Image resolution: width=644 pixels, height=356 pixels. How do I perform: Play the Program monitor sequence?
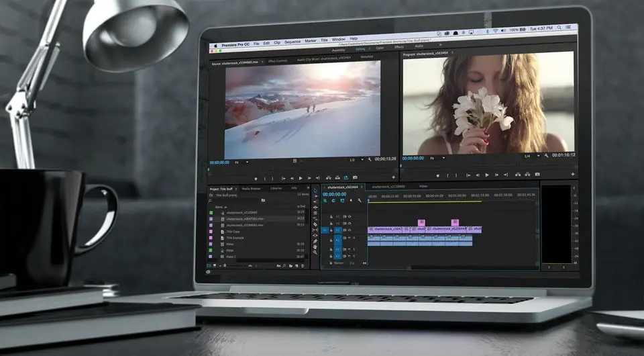pyautogui.click(x=487, y=175)
